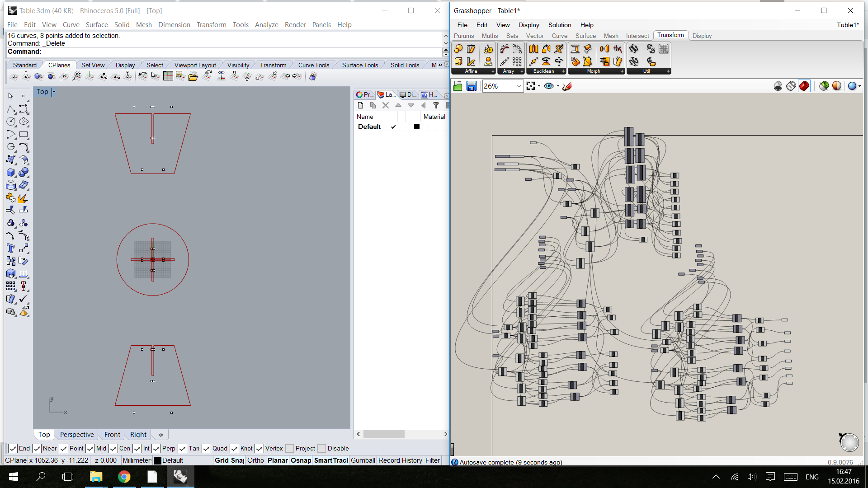
Task: Open the 26% zoom level dropdown
Action: pyautogui.click(x=519, y=86)
